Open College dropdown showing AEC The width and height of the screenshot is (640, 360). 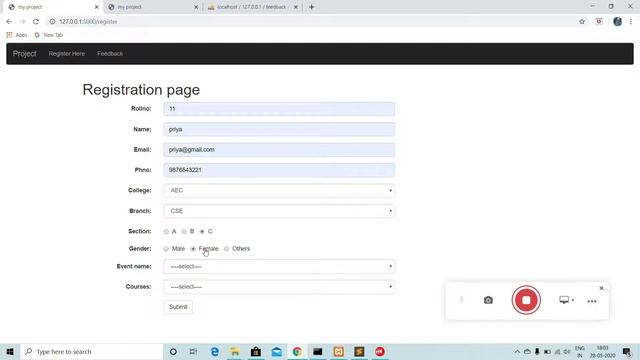(x=279, y=191)
